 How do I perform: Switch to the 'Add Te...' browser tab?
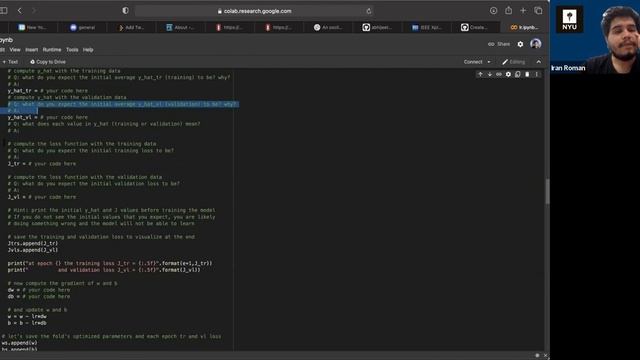[x=131, y=27]
